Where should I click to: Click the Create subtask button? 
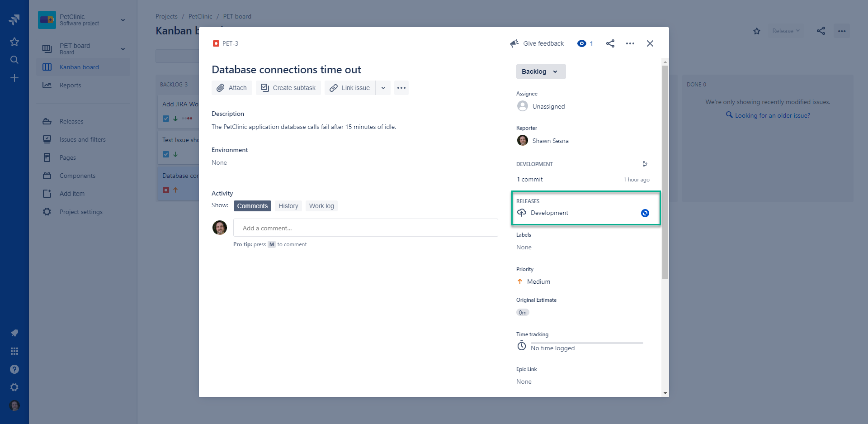pos(288,88)
